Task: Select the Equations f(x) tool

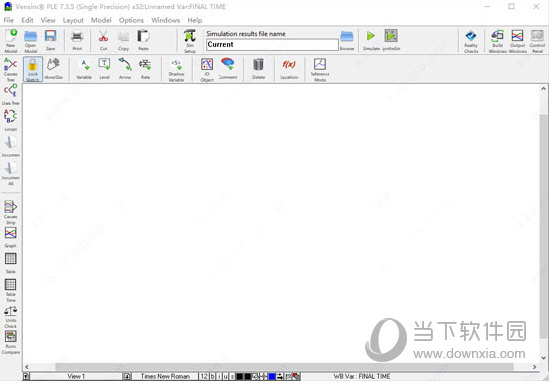Action: click(289, 69)
